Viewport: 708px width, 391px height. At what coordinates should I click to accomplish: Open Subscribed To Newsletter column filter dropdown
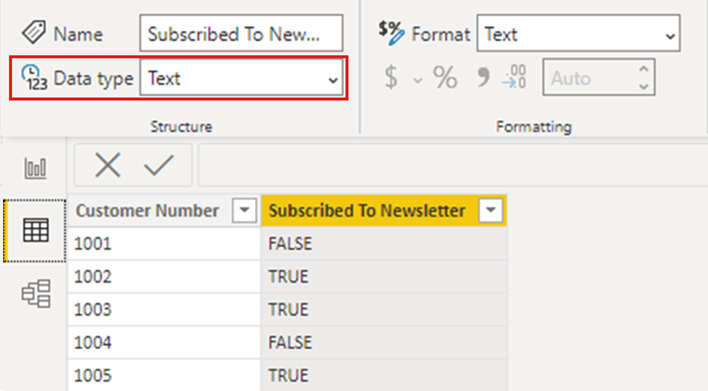491,210
